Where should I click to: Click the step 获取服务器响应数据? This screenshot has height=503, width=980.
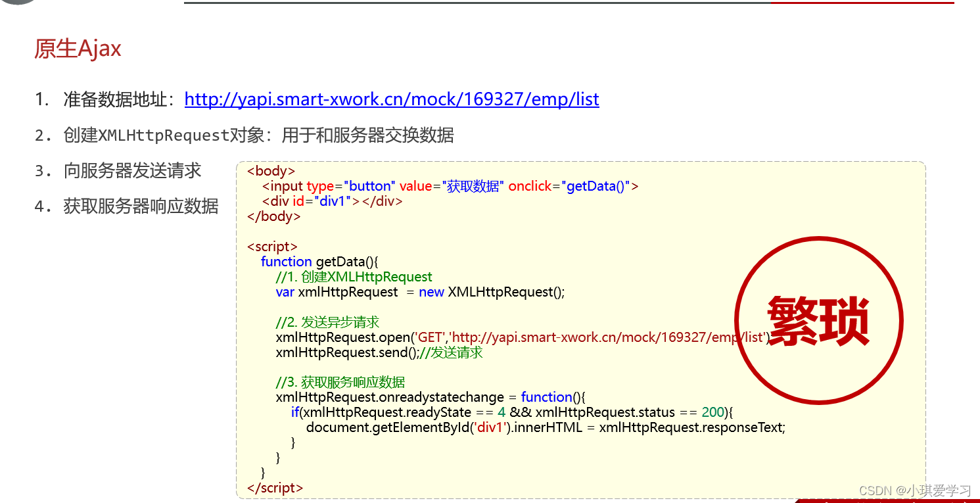tap(141, 206)
